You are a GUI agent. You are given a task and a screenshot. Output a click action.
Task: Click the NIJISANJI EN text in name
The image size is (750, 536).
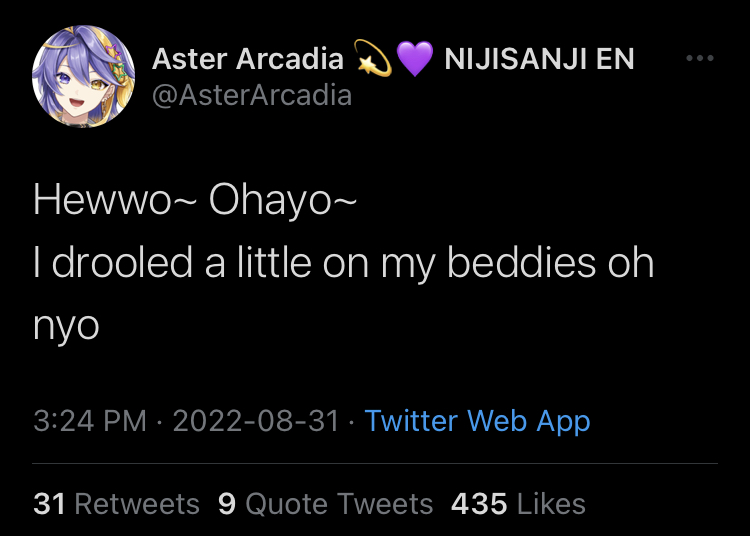click(x=539, y=59)
